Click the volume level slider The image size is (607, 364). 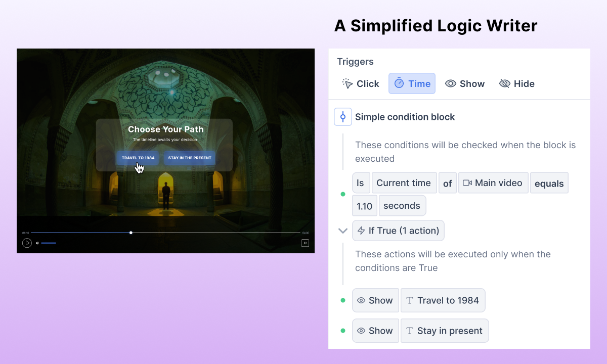pyautogui.click(x=49, y=243)
